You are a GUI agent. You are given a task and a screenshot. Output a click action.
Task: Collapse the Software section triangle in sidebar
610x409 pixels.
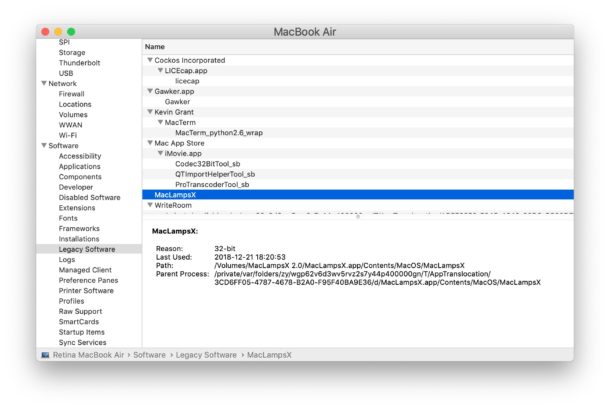click(44, 146)
